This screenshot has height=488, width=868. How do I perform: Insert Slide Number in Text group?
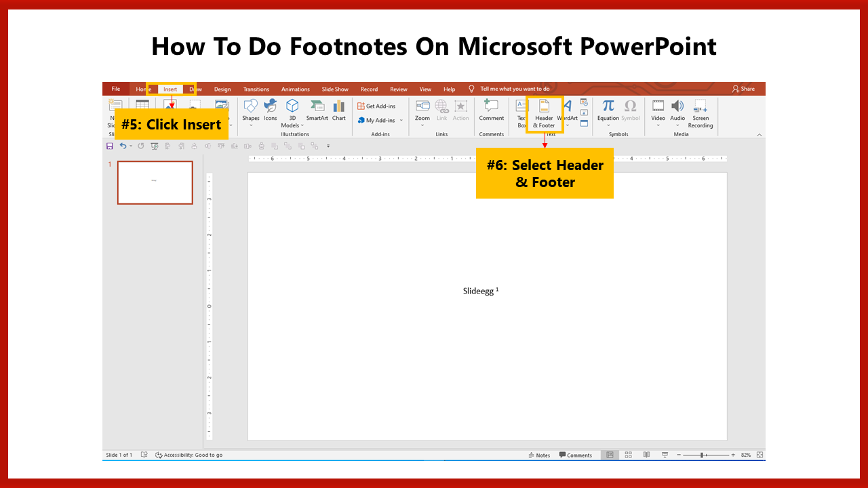(584, 113)
